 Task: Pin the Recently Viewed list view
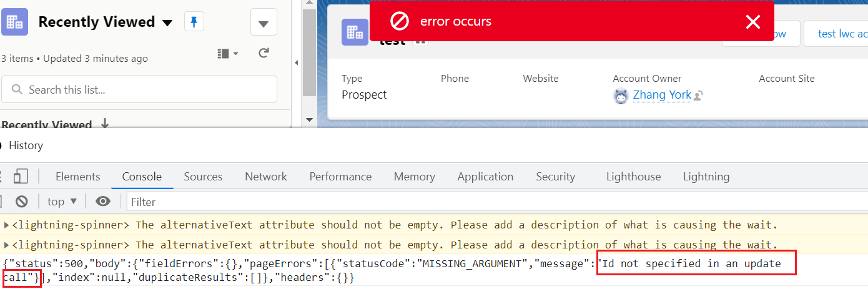point(194,22)
